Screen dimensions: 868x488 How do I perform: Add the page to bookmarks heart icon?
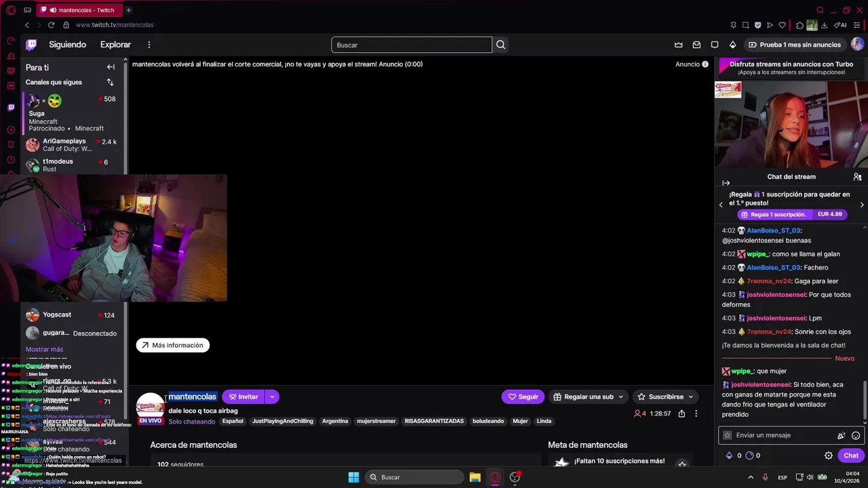pyautogui.click(x=782, y=25)
